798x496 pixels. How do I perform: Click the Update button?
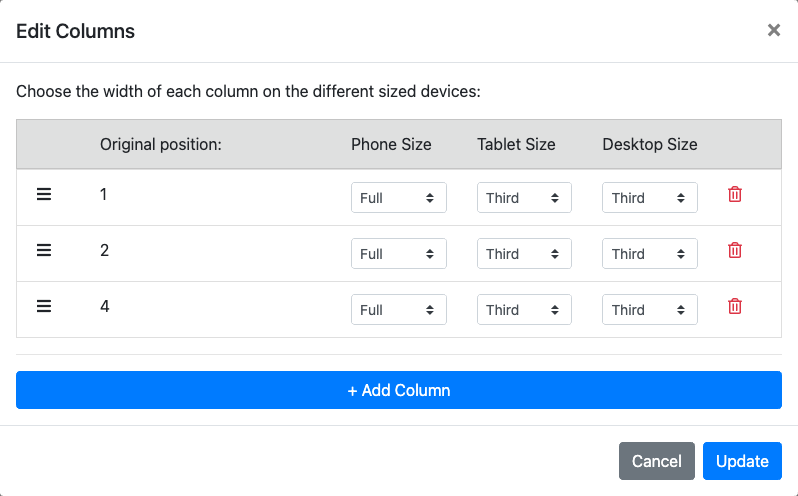[742, 461]
